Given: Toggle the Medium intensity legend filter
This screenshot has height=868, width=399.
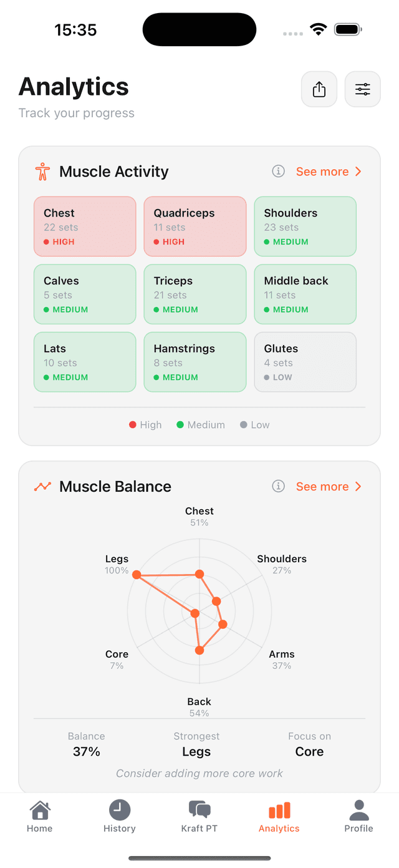Looking at the screenshot, I should pyautogui.click(x=200, y=424).
